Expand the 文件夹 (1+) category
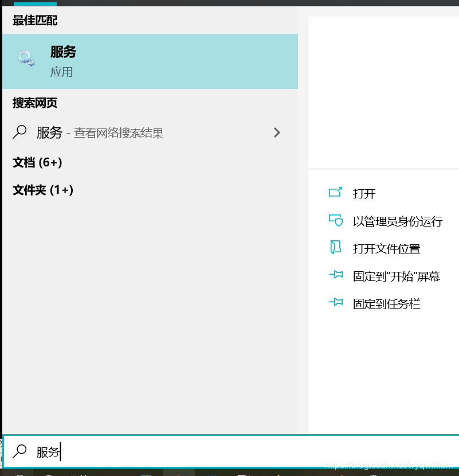This screenshot has height=476, width=459. point(43,190)
